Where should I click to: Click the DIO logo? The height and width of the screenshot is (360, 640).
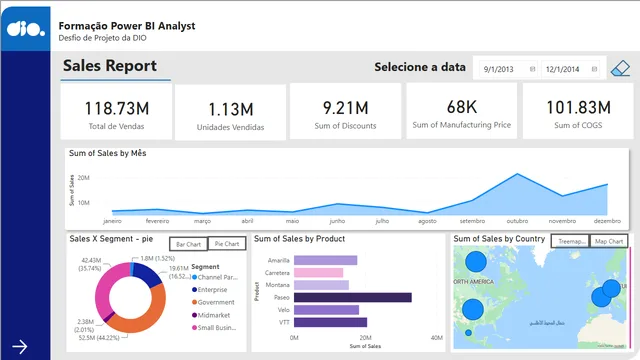[x=26, y=29]
